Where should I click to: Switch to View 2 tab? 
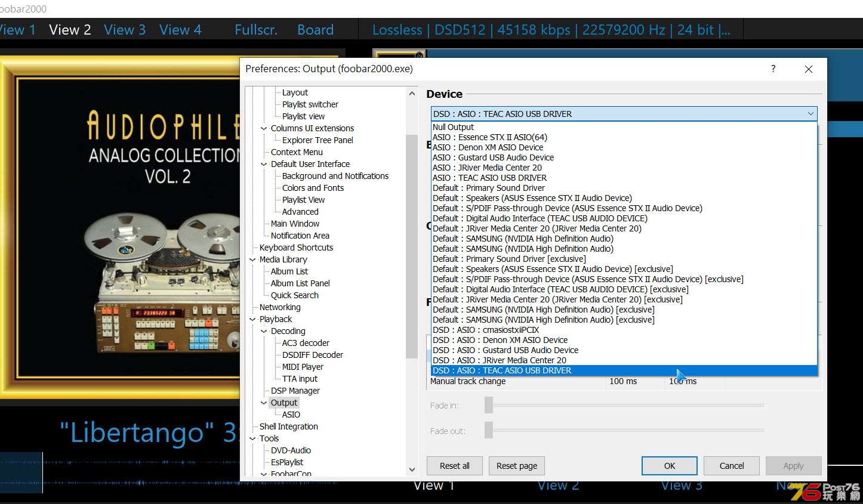click(70, 30)
